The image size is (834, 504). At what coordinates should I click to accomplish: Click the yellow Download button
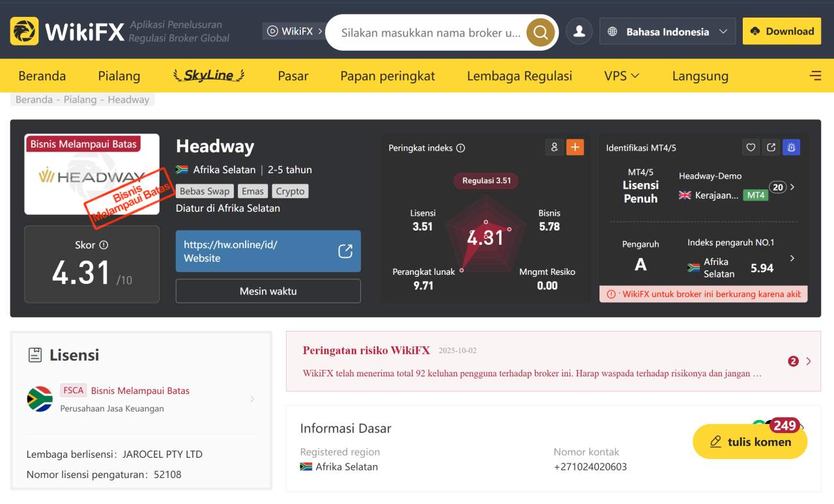coord(781,31)
